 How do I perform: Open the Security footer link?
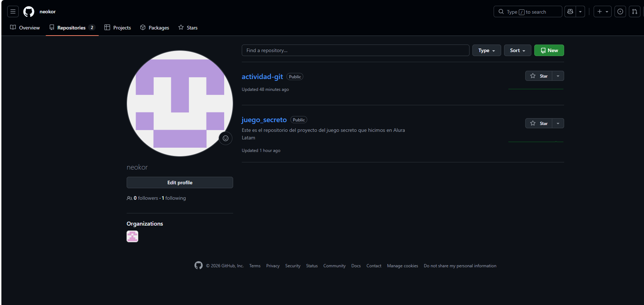click(293, 266)
